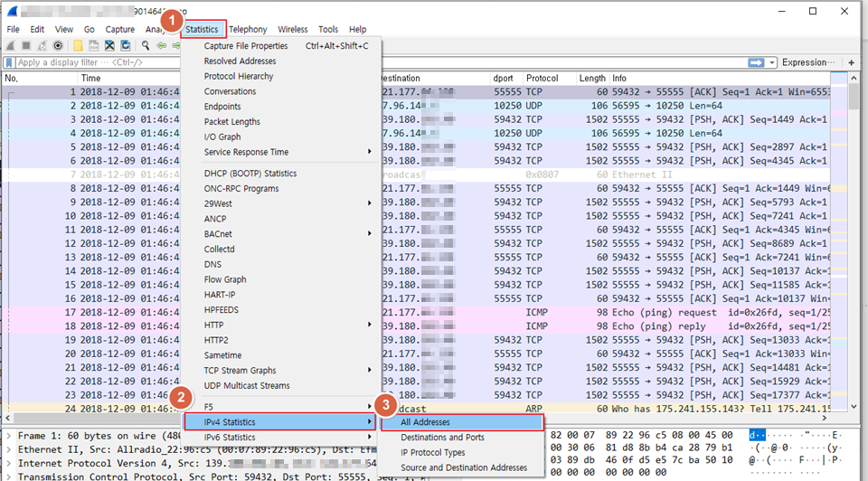Screen dimensions: 868x481
Task: Select UDP Multicast Streams
Action: (x=281, y=386)
